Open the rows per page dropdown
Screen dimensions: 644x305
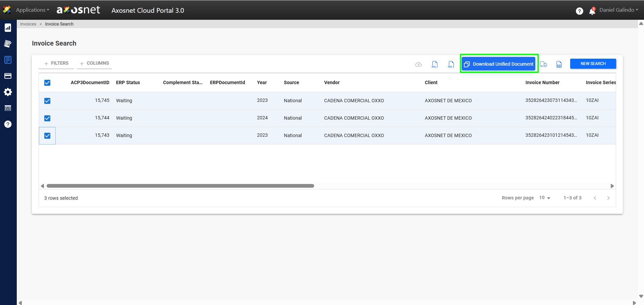(545, 198)
